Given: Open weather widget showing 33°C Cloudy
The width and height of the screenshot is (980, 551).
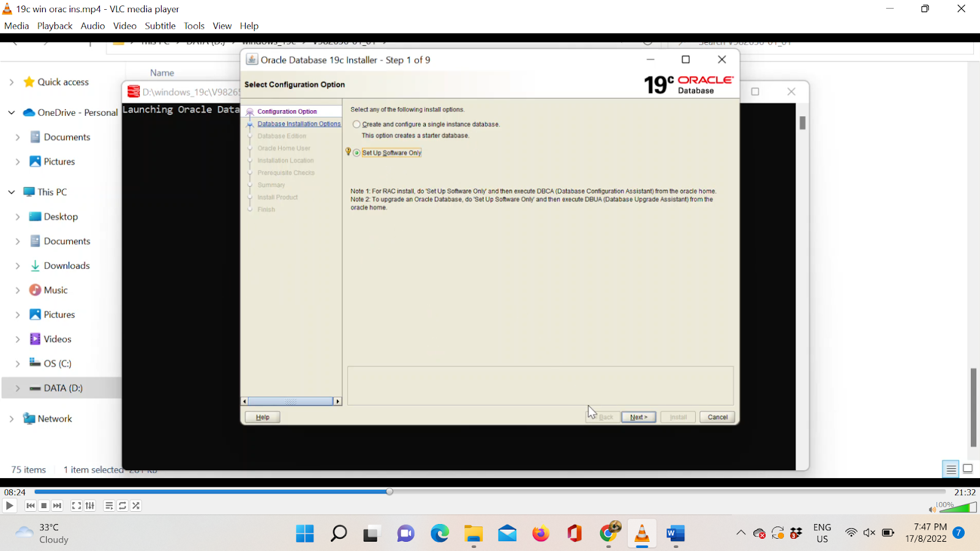Looking at the screenshot, I should (42, 533).
